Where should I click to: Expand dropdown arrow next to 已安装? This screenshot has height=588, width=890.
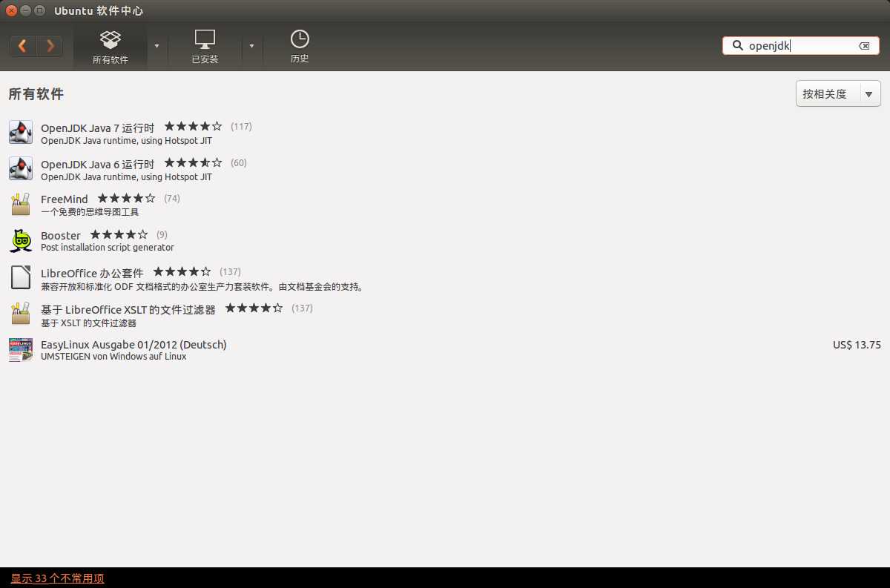[251, 46]
